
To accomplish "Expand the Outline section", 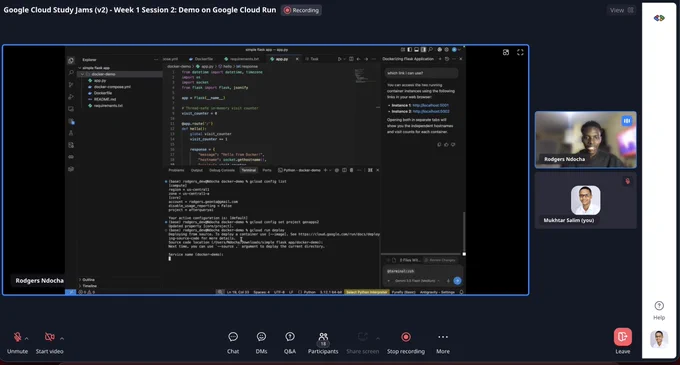I will [88, 280].
